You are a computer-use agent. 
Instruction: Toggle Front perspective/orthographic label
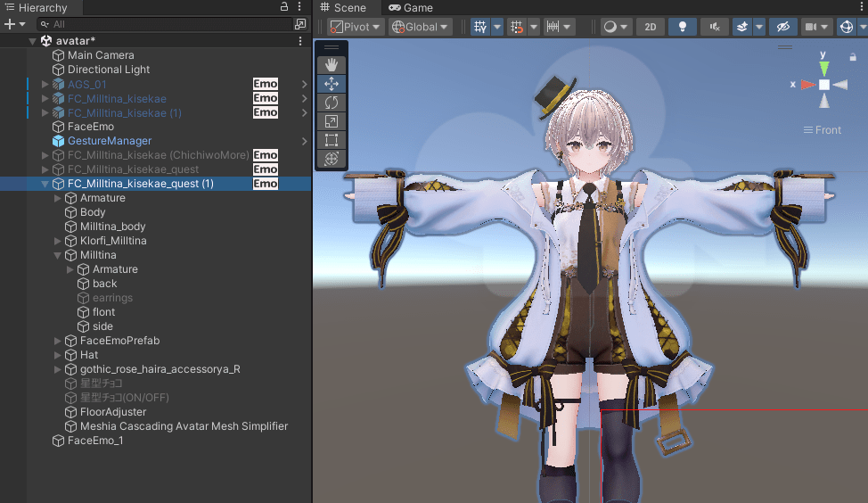[823, 129]
